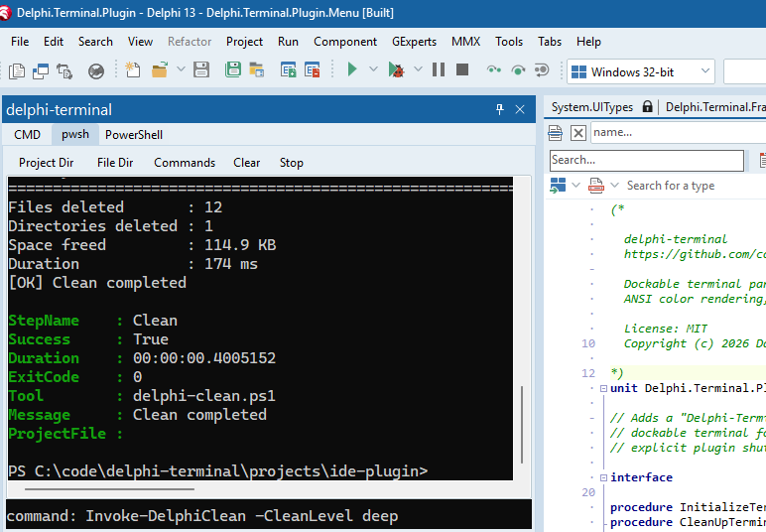The image size is (766, 532).
Task: Open the globe help icon in toolbar
Action: point(96,71)
